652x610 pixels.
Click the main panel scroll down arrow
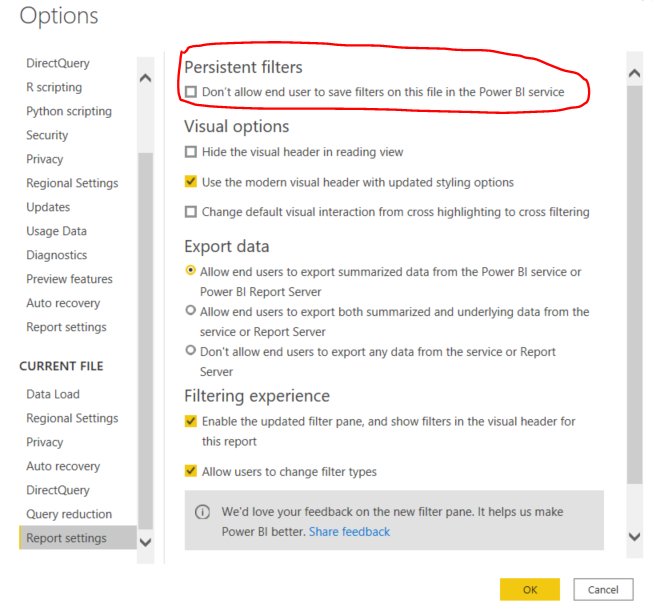(x=634, y=536)
